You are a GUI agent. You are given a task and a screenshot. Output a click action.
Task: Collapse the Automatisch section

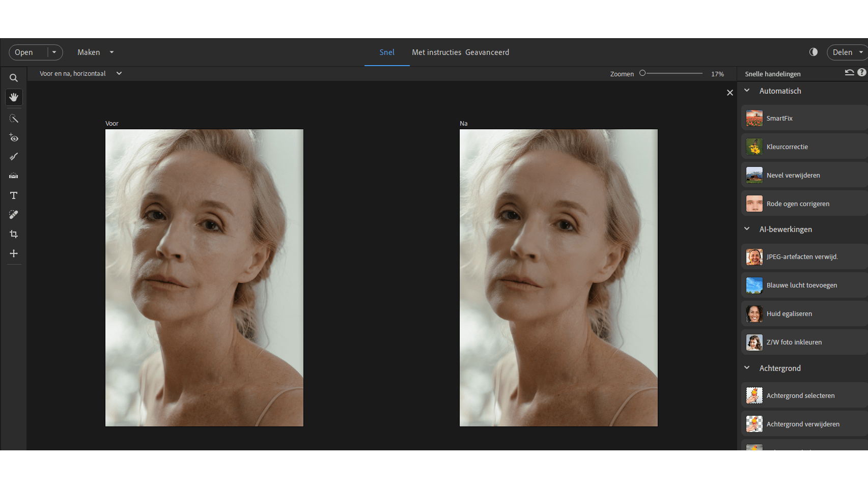(747, 91)
